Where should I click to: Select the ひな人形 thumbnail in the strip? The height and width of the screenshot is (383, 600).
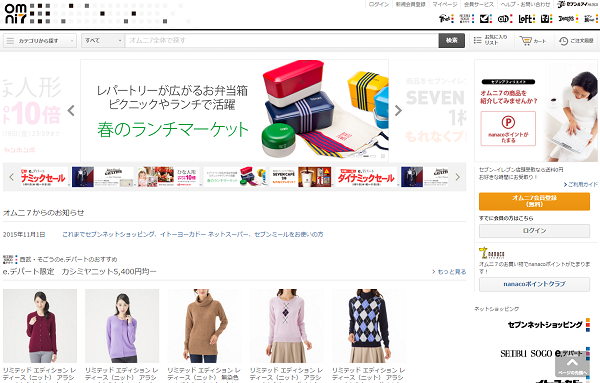coord(168,177)
